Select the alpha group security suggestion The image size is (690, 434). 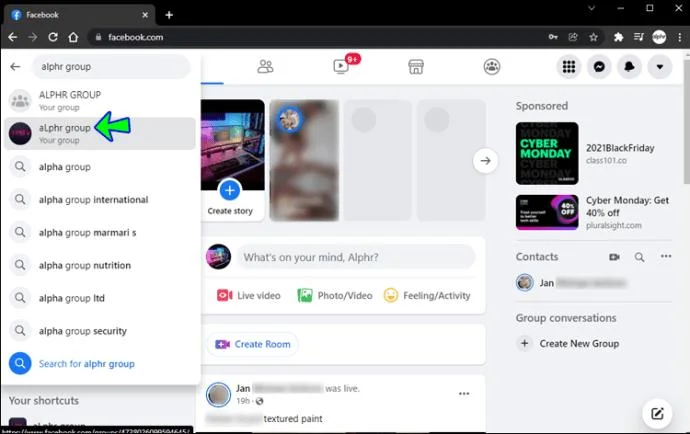[x=100, y=331]
